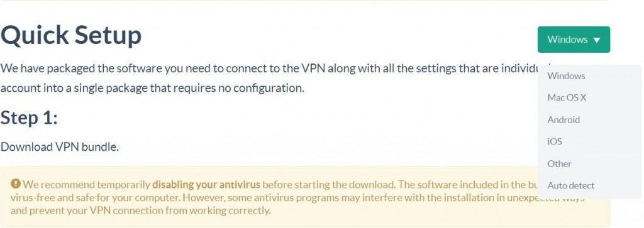The image size is (644, 228).
Task: Select Auto detect from the dropdown
Action: click(x=571, y=185)
